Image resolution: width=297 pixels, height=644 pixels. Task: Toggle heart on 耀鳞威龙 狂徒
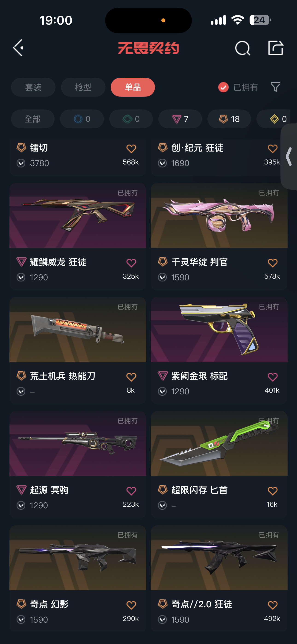131,263
